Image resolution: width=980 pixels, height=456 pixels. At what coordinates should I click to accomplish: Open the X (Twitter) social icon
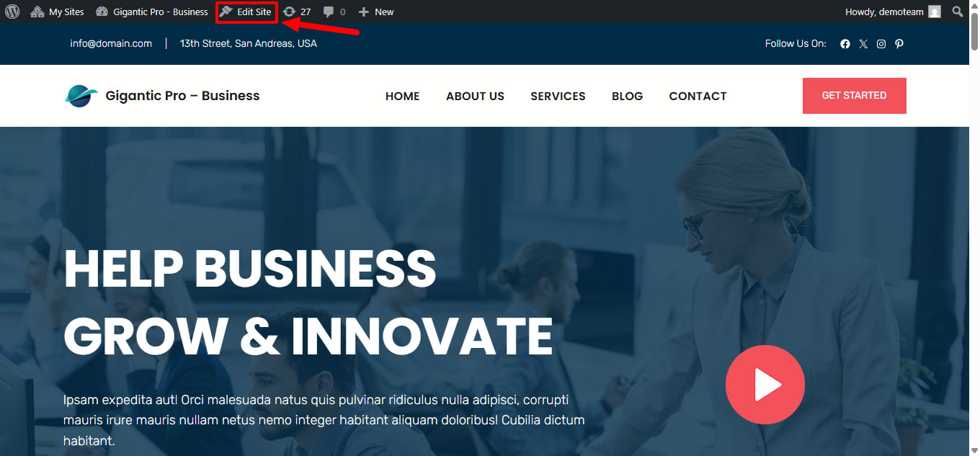click(x=863, y=44)
